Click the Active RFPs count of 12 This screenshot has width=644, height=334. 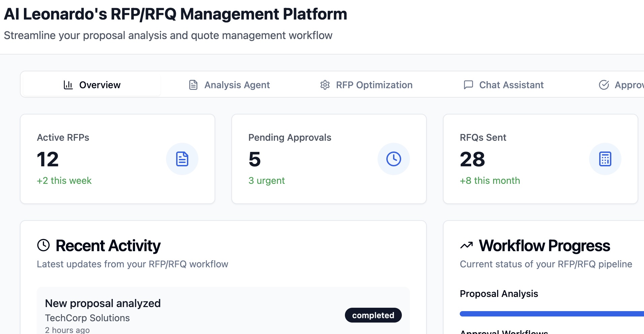[48, 159]
